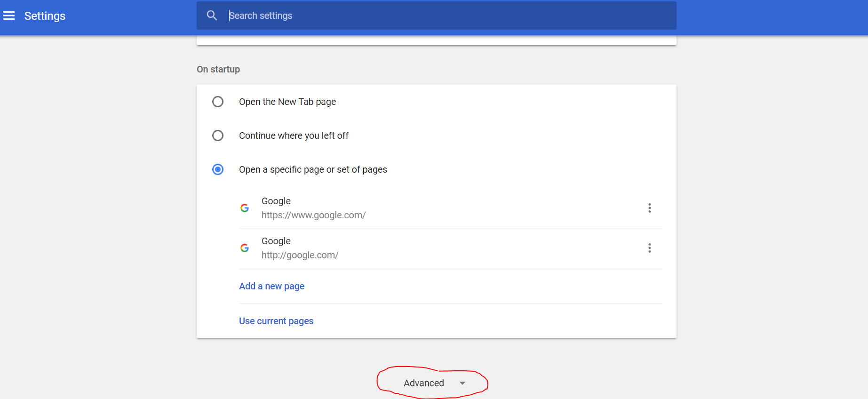This screenshot has height=399, width=868.
Task: Select the Open the New Tab page radio button
Action: point(218,102)
